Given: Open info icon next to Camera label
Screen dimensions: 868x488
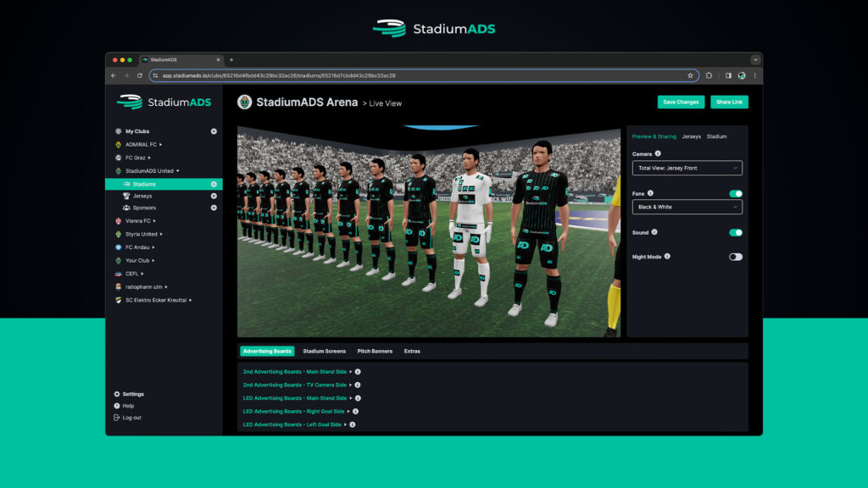Looking at the screenshot, I should point(658,154).
